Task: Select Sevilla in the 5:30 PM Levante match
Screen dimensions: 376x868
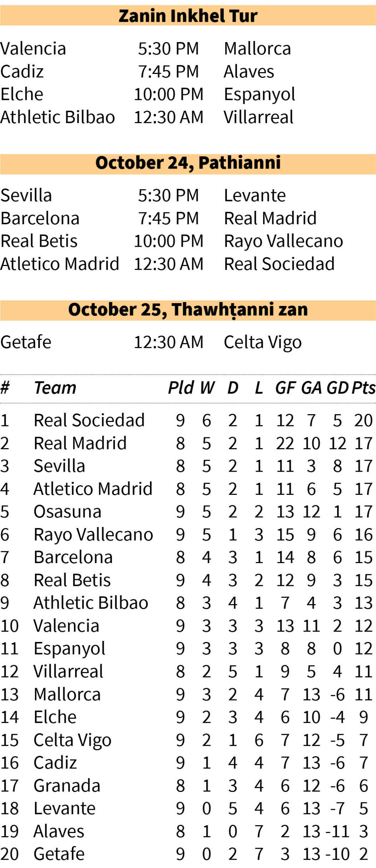Action: click(x=26, y=195)
